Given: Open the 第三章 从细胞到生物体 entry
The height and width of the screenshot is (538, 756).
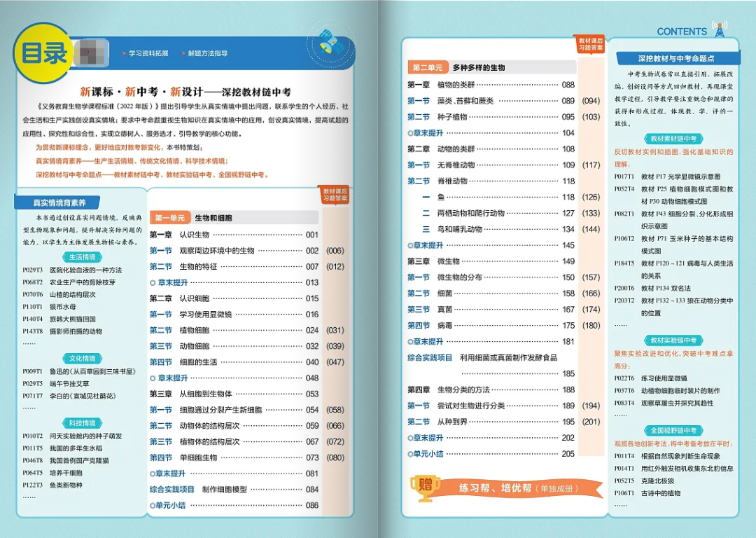Looking at the screenshot, I should [x=234, y=394].
